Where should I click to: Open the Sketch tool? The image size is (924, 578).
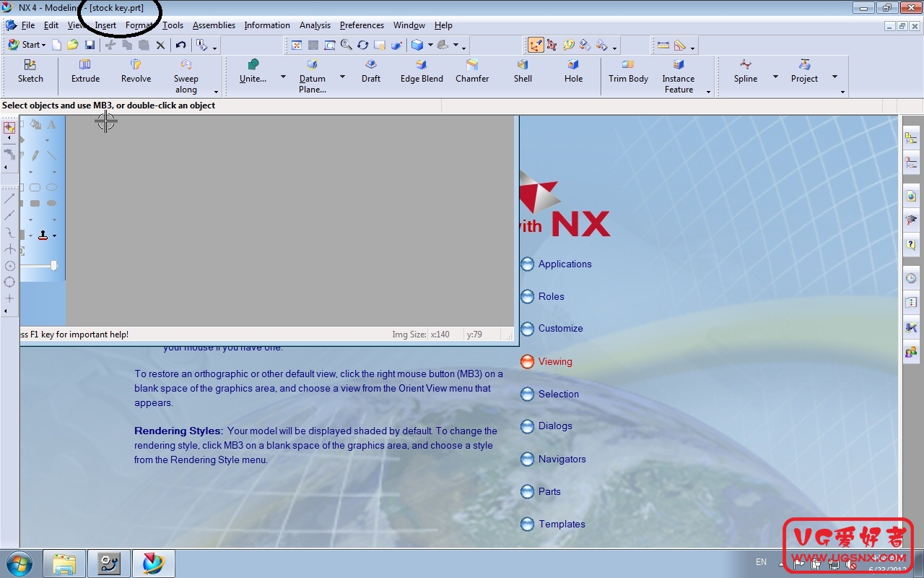pos(30,72)
